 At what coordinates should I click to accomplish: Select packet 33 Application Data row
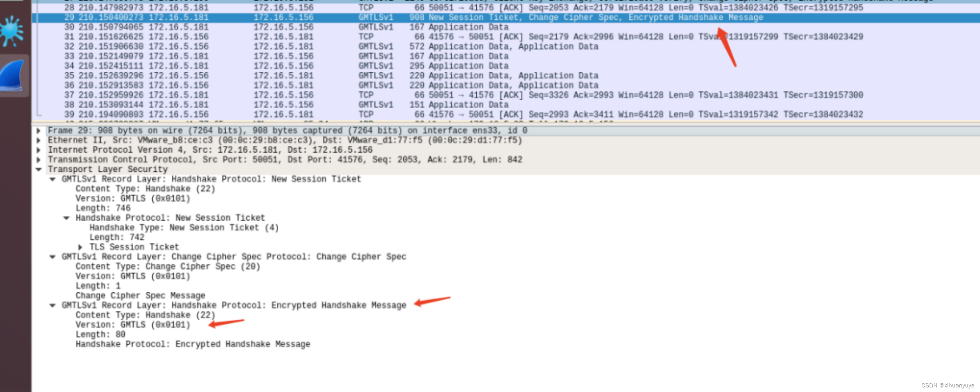tap(506, 56)
